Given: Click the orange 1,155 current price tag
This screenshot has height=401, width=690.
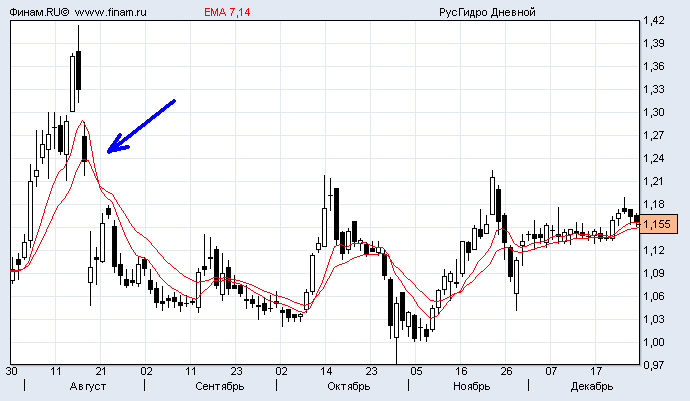Looking at the screenshot, I should pyautogui.click(x=659, y=224).
